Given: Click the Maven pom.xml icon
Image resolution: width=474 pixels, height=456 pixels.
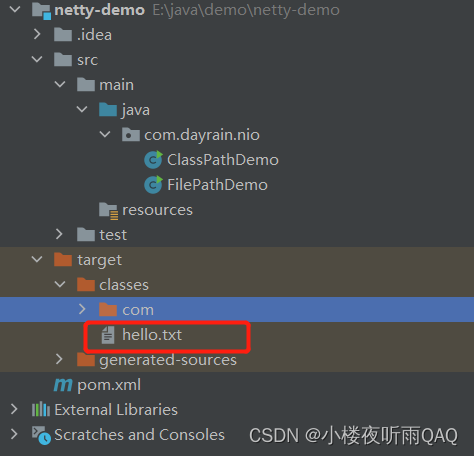Looking at the screenshot, I should click(x=63, y=385).
